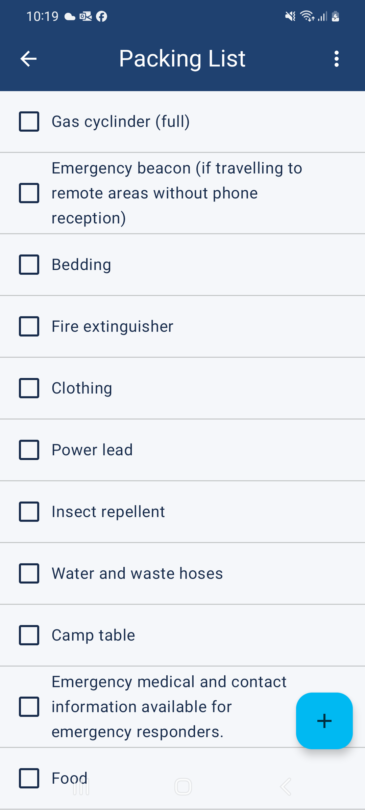The image size is (365, 810).
Task: Check off Fire extinguisher
Action: point(29,326)
